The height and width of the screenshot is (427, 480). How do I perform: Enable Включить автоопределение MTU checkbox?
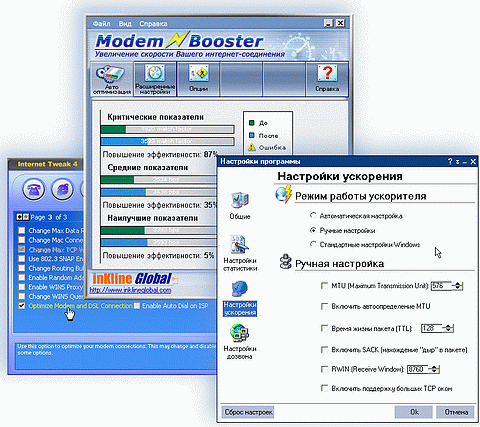click(324, 306)
